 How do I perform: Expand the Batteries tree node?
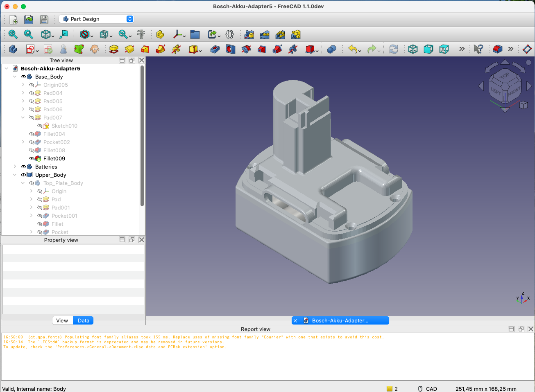(x=15, y=167)
